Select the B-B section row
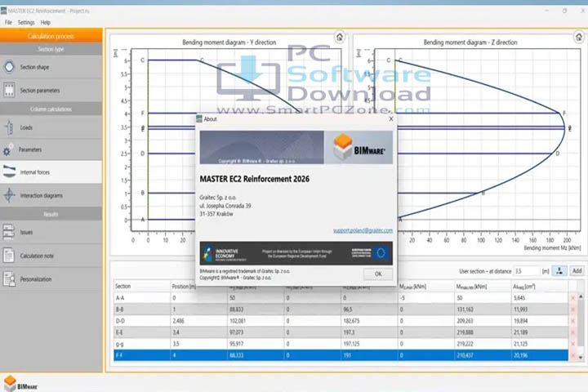The image size is (588, 392). (x=341, y=310)
